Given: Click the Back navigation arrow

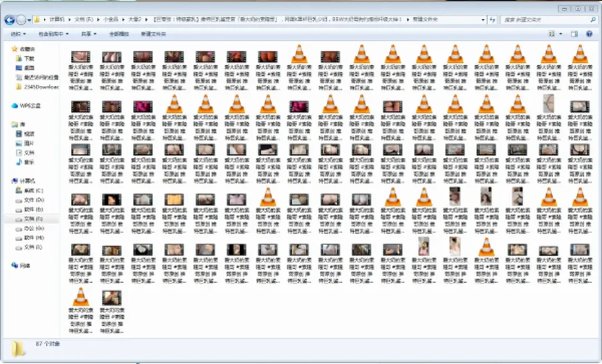Looking at the screenshot, I should click(9, 20).
